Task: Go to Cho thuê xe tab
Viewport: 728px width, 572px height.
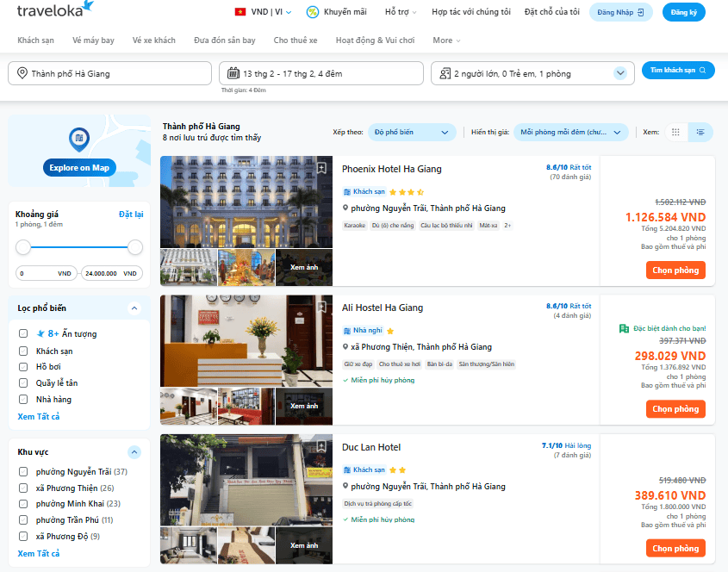Action: click(x=296, y=40)
